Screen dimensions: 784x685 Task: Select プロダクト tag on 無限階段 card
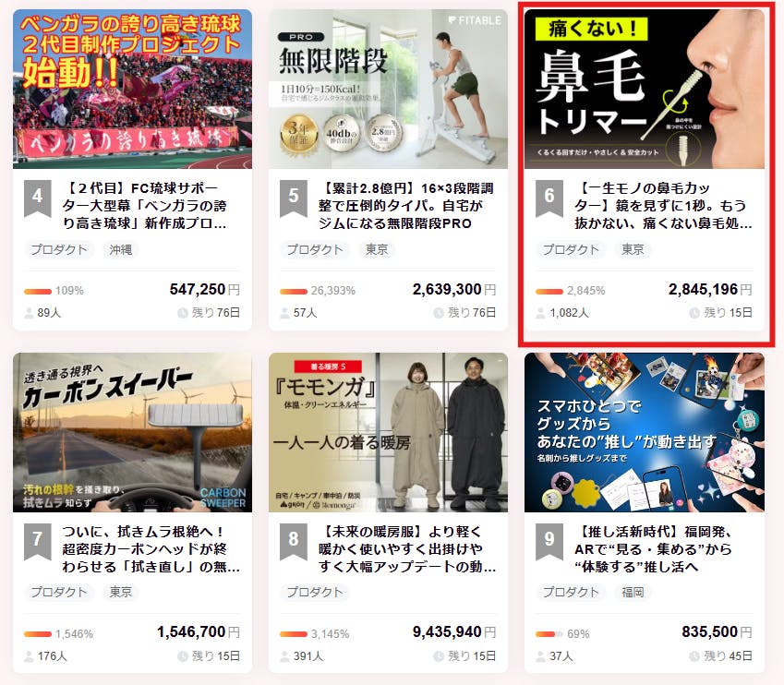pyautogui.click(x=315, y=249)
